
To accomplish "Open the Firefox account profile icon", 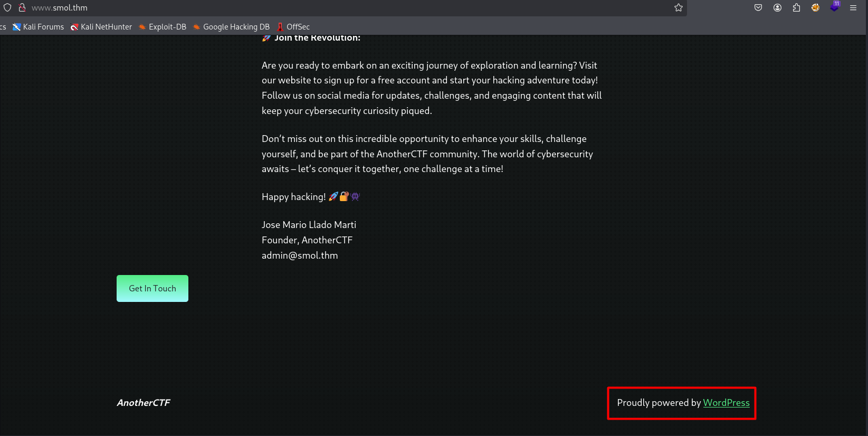I will click(x=777, y=7).
